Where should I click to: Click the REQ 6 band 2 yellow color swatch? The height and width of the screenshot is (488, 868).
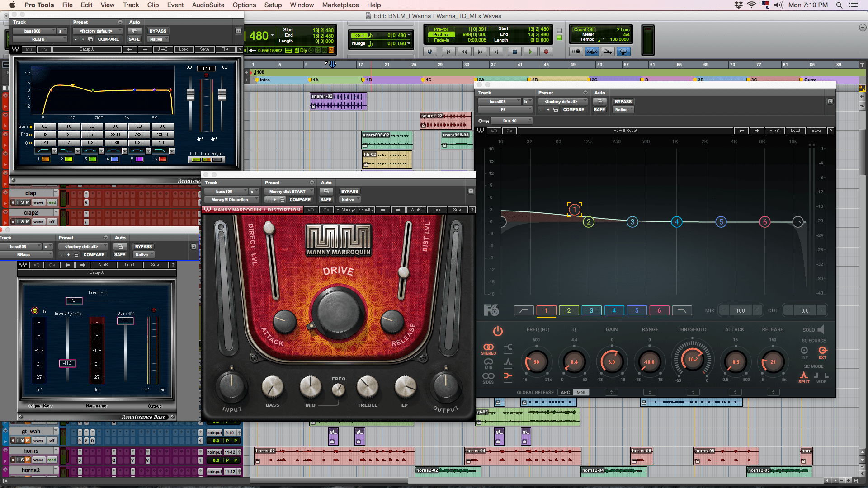68,159
